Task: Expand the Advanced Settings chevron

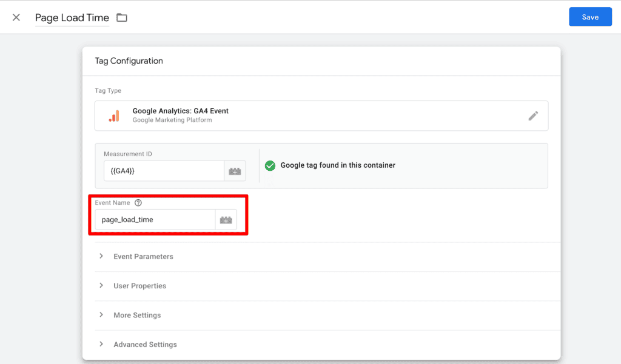Action: point(101,344)
